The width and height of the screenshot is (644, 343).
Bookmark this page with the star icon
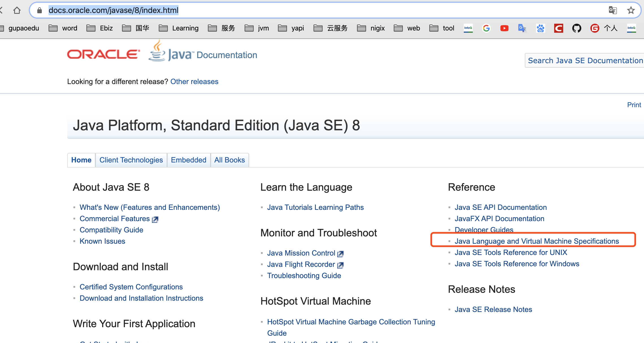click(x=631, y=10)
